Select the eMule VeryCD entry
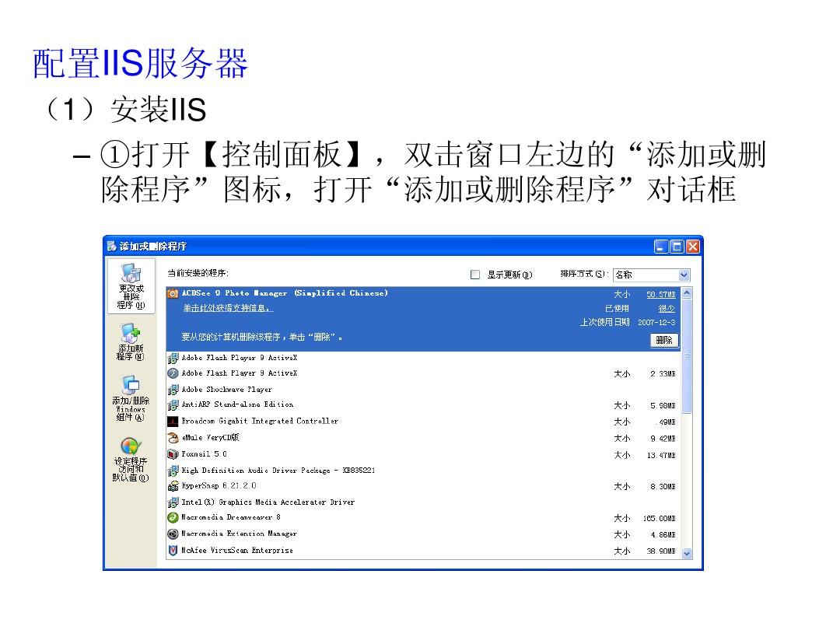This screenshot has width=840, height=630. click(x=423, y=438)
